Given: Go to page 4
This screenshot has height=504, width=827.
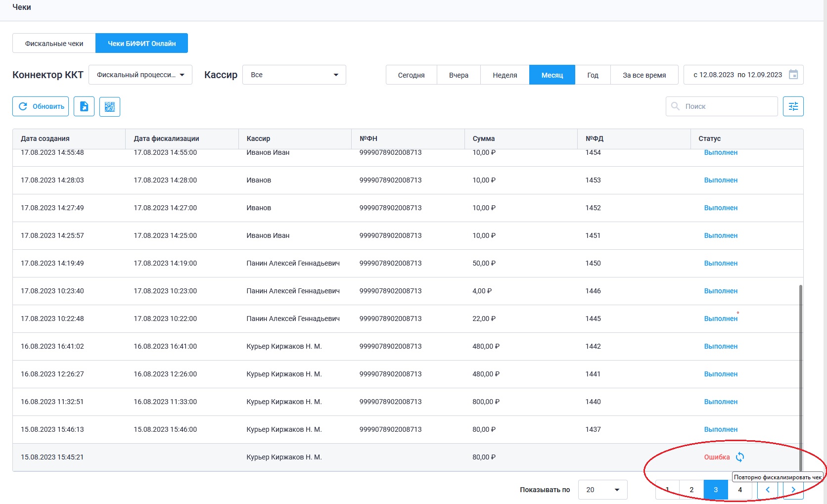Looking at the screenshot, I should (740, 490).
